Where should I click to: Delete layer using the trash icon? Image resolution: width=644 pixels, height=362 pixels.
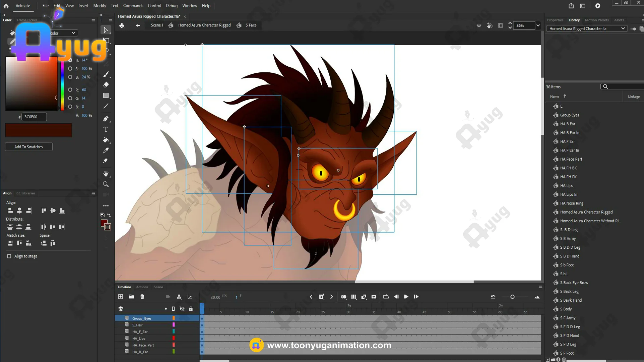142,297
